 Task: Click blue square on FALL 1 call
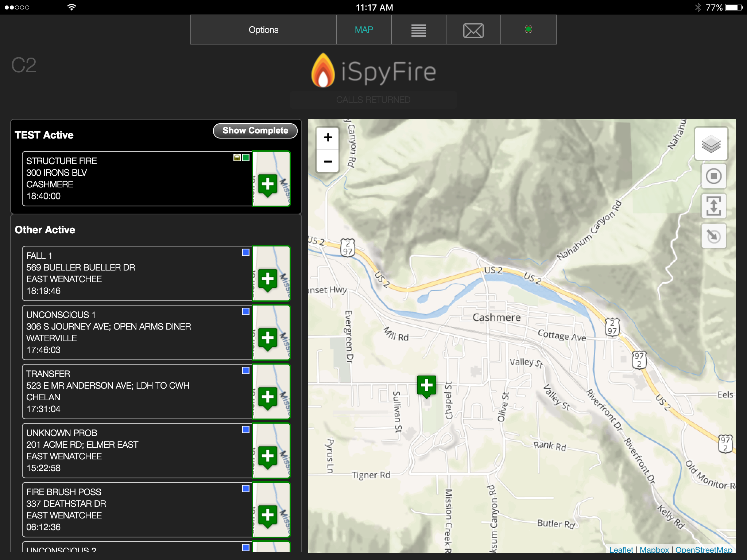point(246,252)
